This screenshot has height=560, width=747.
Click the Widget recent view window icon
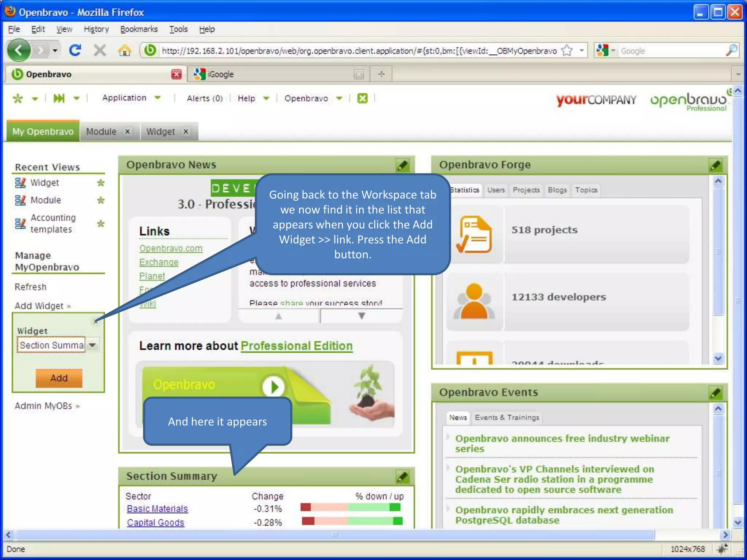click(20, 183)
